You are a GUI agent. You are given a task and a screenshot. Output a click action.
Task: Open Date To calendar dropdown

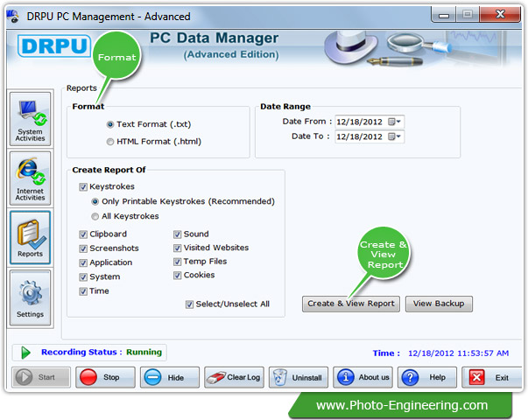(x=394, y=136)
